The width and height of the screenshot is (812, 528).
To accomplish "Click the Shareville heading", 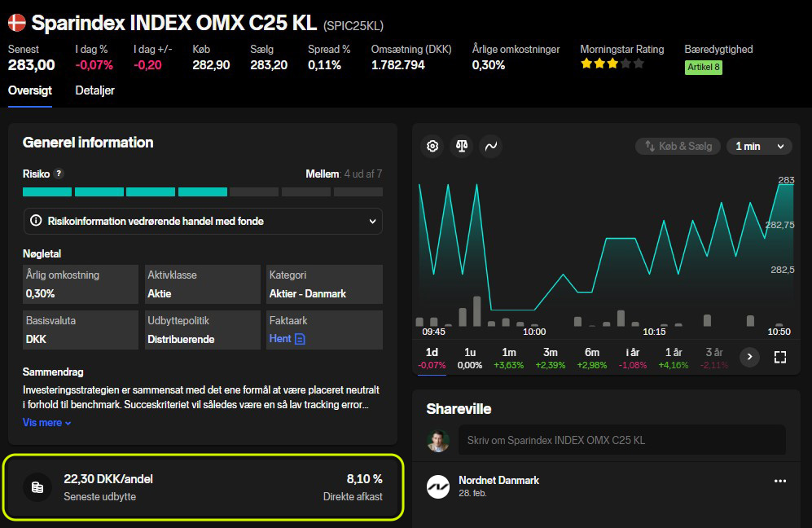I will click(x=459, y=409).
